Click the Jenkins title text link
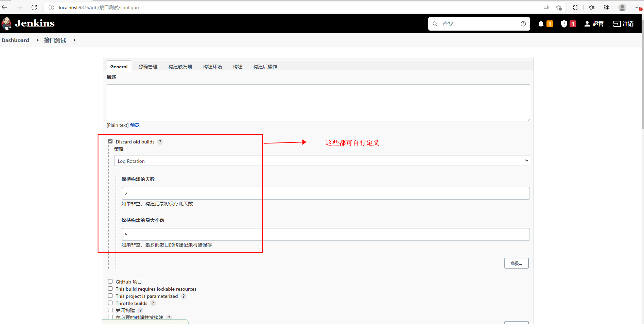The height and width of the screenshot is (324, 644). [x=35, y=23]
